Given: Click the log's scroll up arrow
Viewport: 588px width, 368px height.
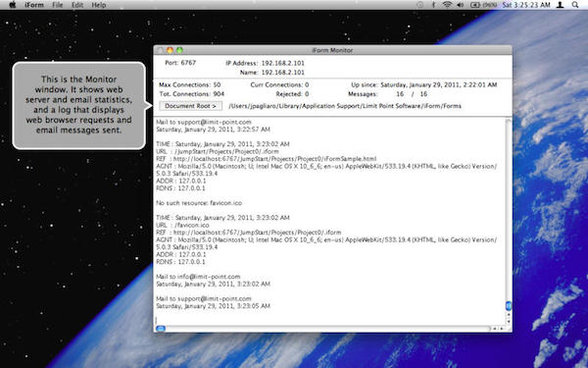Looking at the screenshot, I should (x=509, y=314).
